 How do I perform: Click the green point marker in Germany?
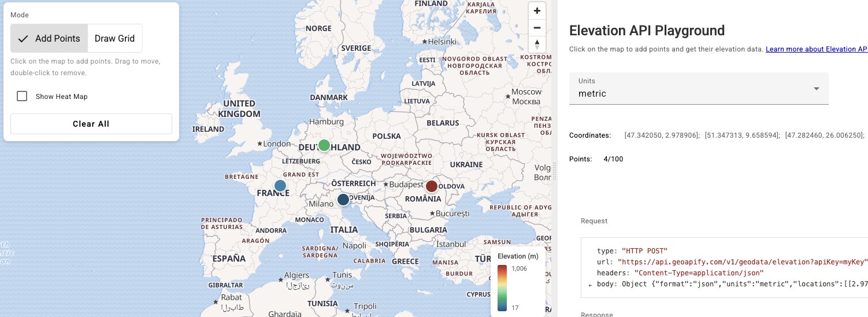(x=324, y=145)
